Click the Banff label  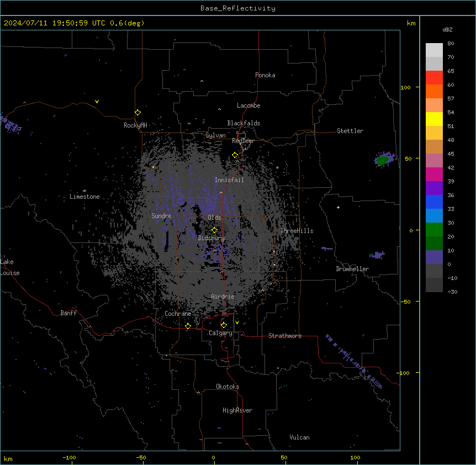68,313
